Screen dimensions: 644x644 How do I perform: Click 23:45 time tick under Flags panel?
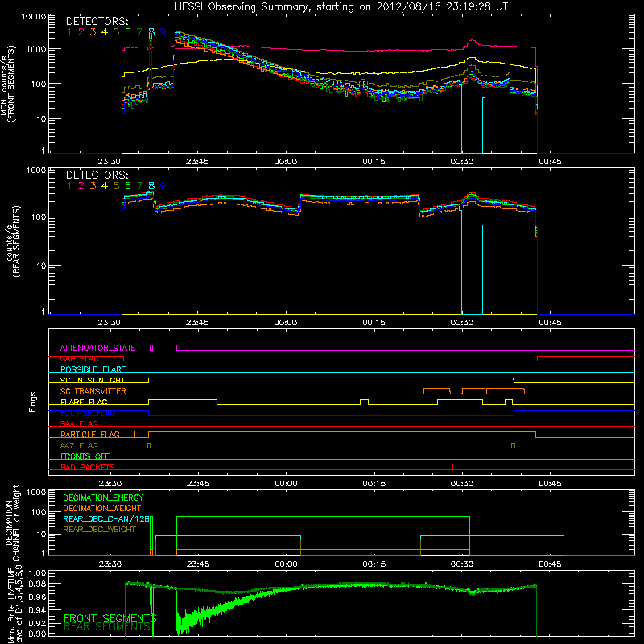tap(198, 484)
